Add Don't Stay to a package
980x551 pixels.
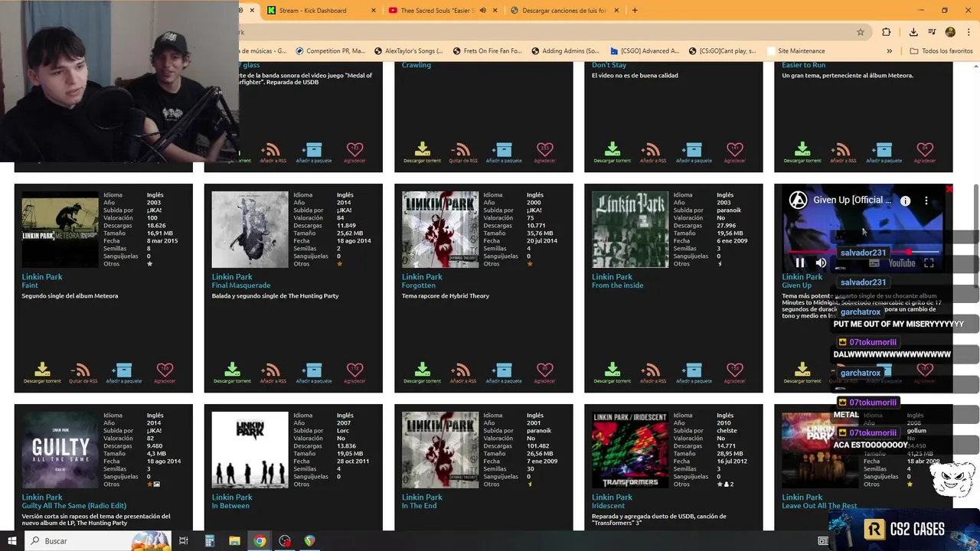tap(693, 152)
